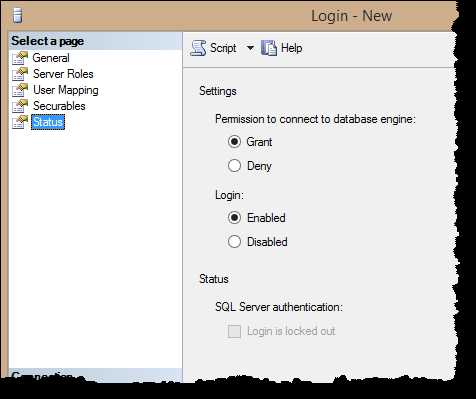Select the Status page
Screen dimensions: 476x399
(x=48, y=122)
